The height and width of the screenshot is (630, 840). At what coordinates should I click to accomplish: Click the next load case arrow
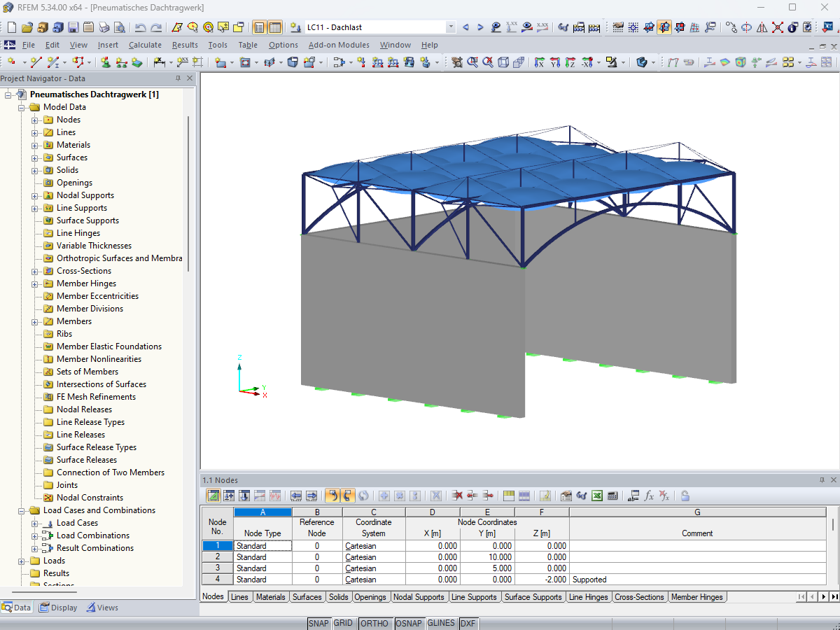click(x=480, y=27)
